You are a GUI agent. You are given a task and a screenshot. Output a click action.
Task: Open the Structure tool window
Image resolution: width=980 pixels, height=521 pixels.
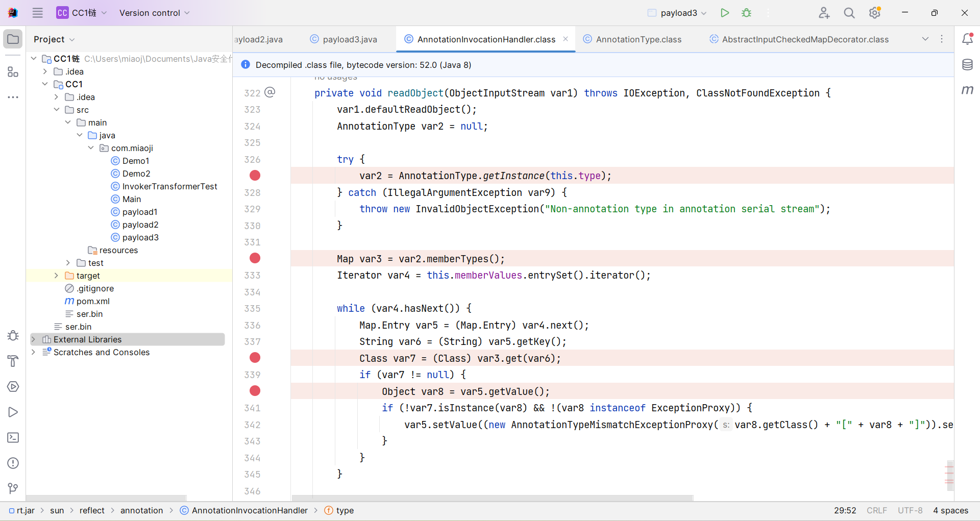[13, 72]
